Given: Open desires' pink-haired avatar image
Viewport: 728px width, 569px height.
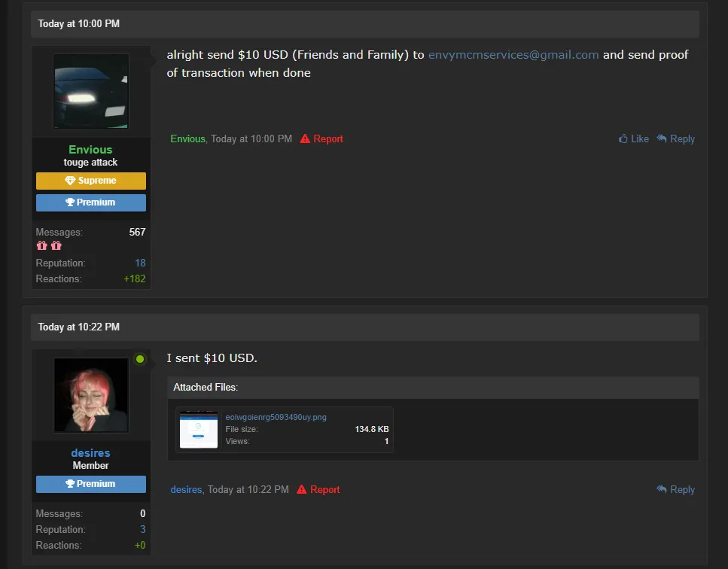Looking at the screenshot, I should (91, 395).
